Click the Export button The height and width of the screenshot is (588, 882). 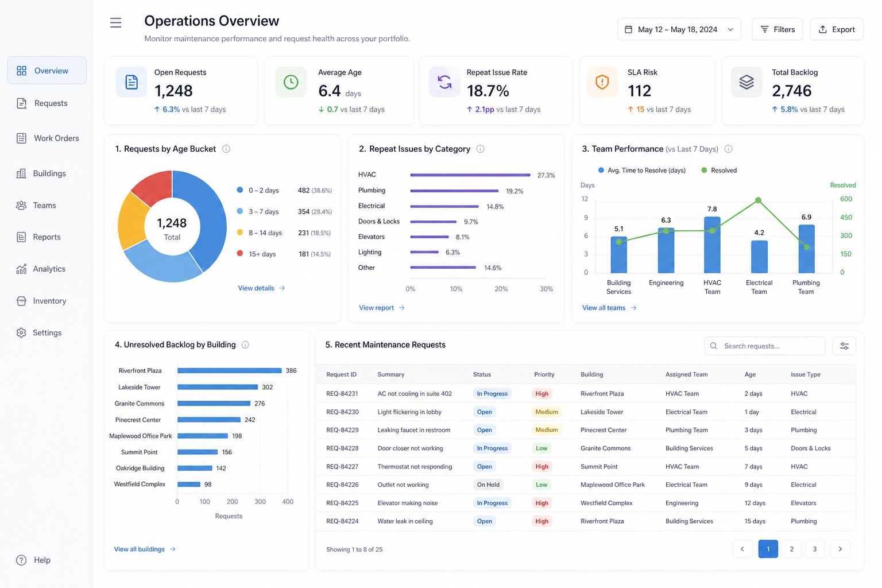(837, 29)
